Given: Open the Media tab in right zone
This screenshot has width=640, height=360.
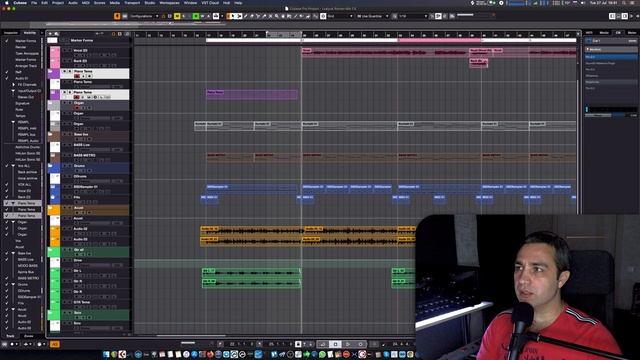Looking at the screenshot, I should [x=604, y=33].
